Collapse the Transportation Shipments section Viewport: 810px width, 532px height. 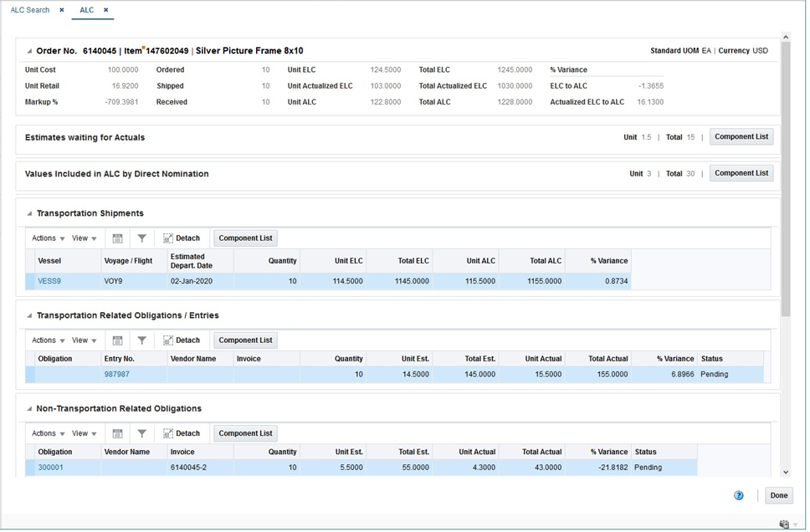(29, 214)
